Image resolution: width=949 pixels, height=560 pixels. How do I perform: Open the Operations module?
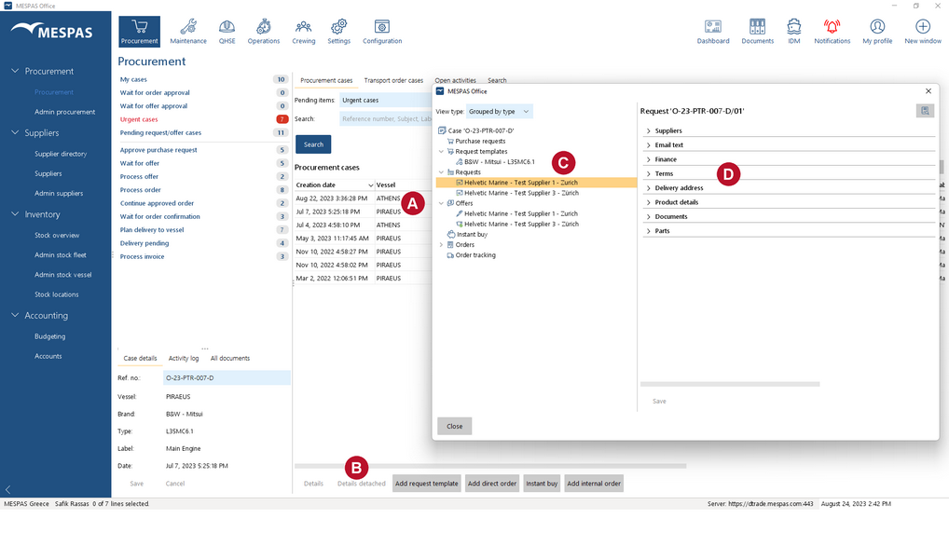[x=263, y=32]
